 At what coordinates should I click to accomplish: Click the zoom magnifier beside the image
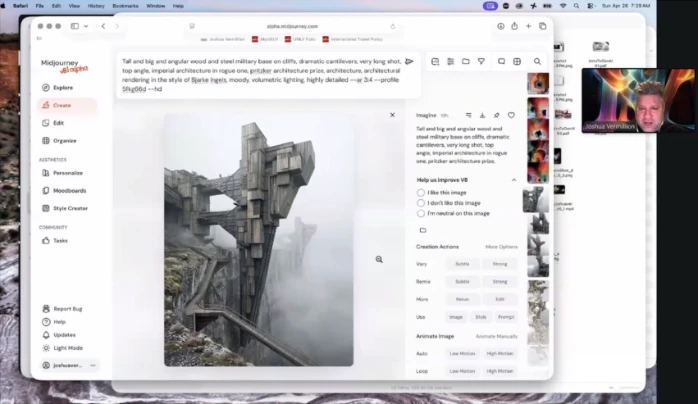379,259
